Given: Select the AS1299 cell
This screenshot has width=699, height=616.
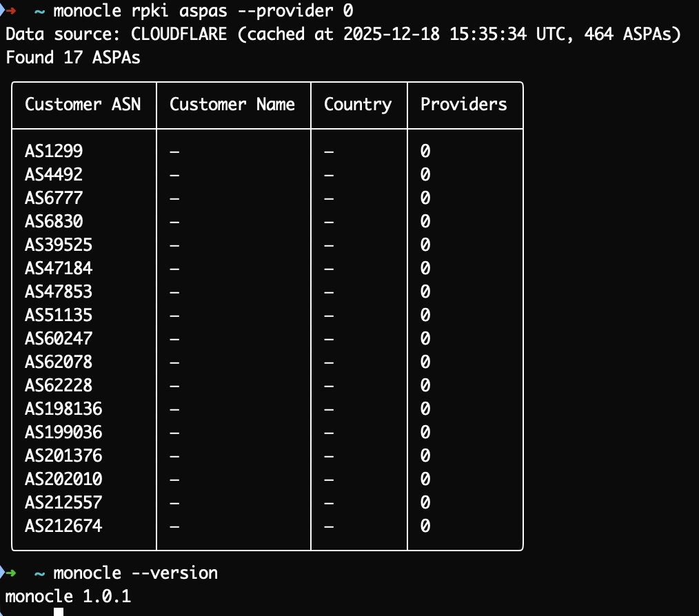Looking at the screenshot, I should pyautogui.click(x=54, y=151).
